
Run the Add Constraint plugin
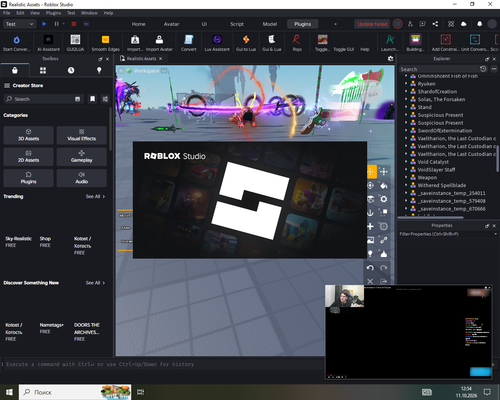coord(446,43)
